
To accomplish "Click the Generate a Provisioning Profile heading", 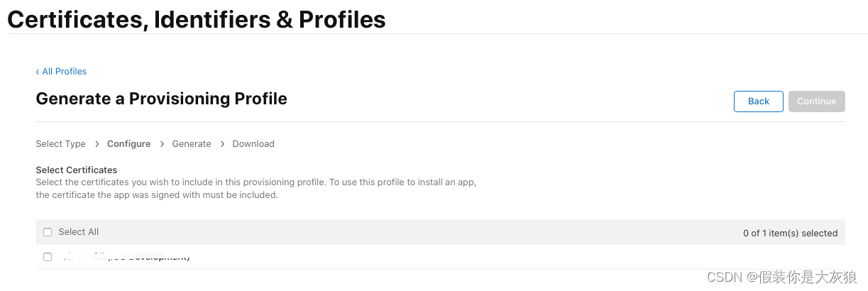I will pos(161,99).
